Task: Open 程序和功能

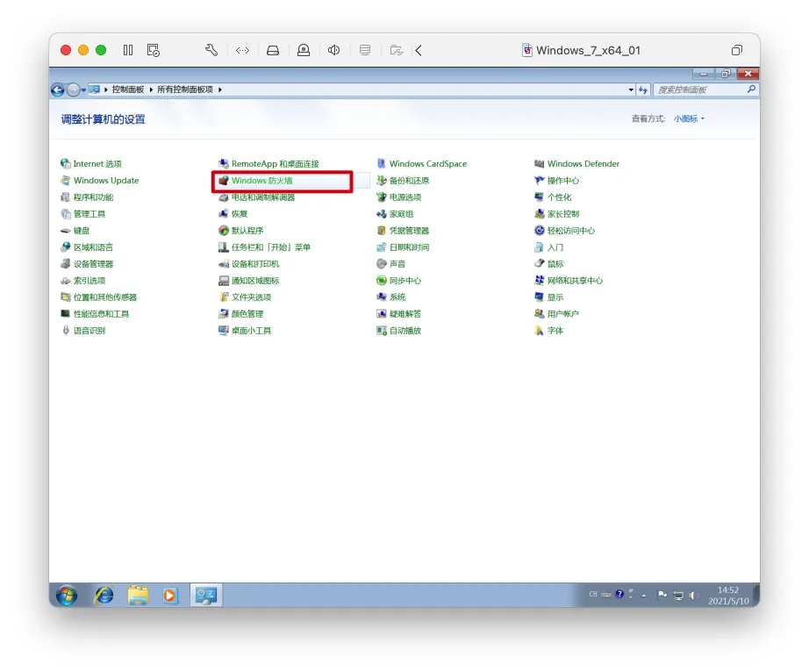Action: 87,197
